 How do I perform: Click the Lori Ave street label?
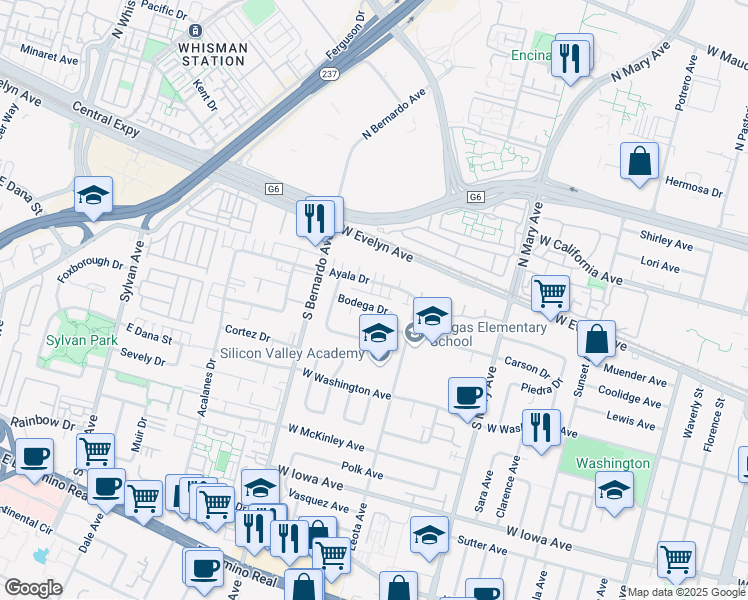(x=660, y=264)
